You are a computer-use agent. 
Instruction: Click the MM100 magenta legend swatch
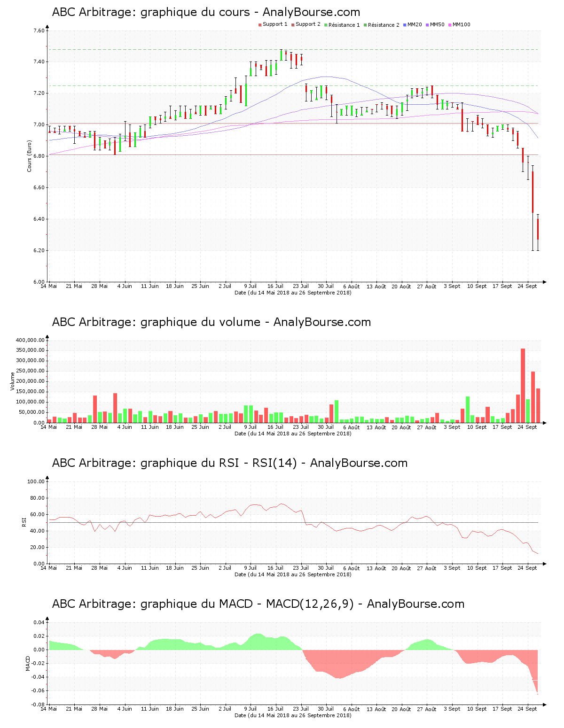point(450,25)
